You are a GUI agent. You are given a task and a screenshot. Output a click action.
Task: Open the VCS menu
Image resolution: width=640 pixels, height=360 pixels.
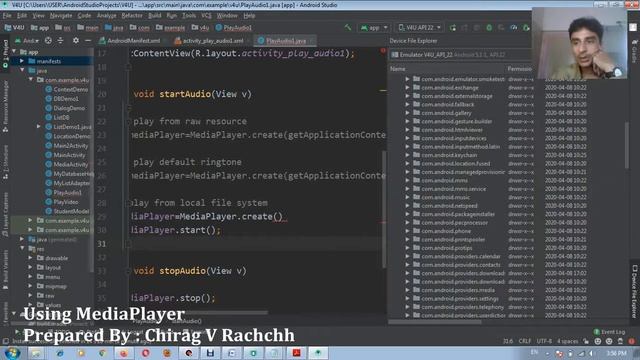click(206, 16)
